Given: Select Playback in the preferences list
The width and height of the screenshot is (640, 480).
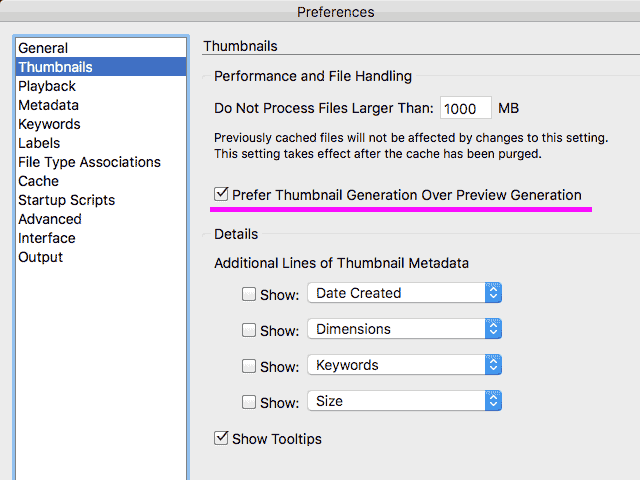Looking at the screenshot, I should click(x=47, y=86).
